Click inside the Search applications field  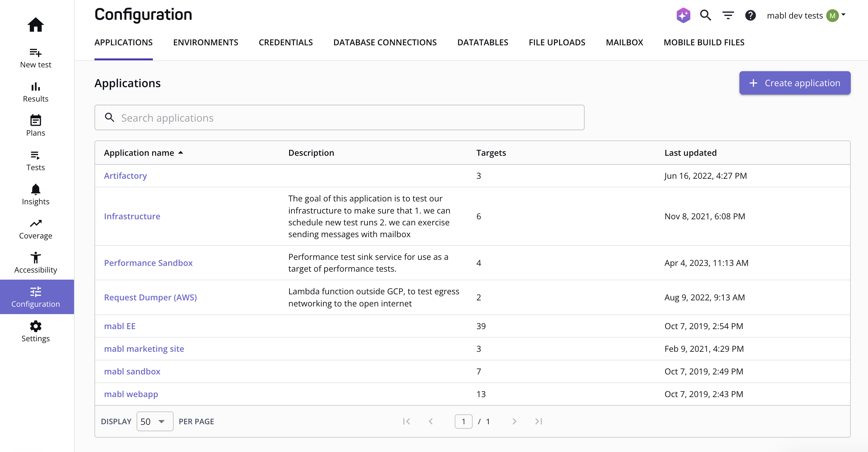(x=337, y=118)
